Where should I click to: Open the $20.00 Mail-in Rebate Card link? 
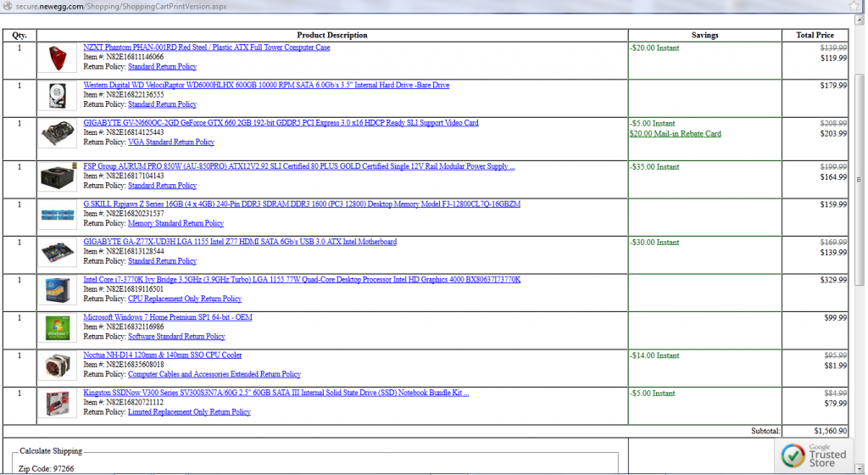(676, 133)
